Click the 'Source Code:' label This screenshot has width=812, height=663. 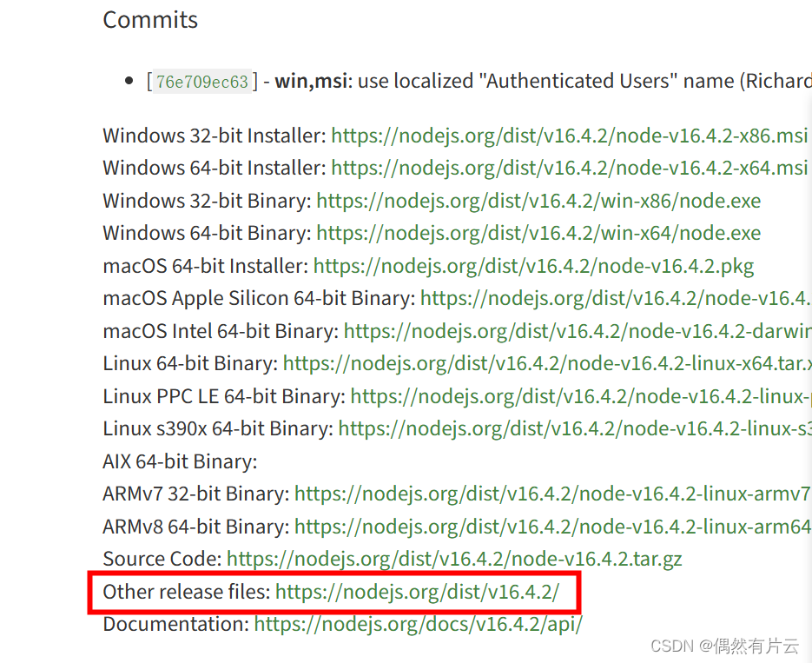(162, 560)
